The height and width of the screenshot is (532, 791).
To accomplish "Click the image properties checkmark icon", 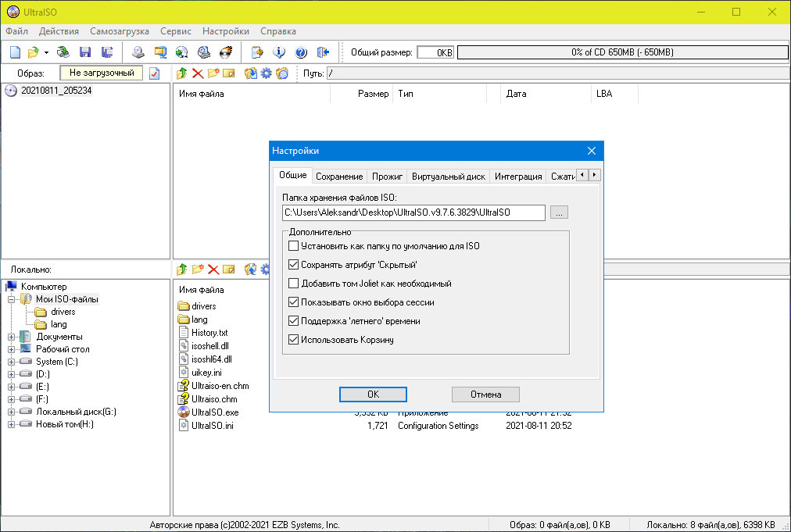I will [x=155, y=73].
